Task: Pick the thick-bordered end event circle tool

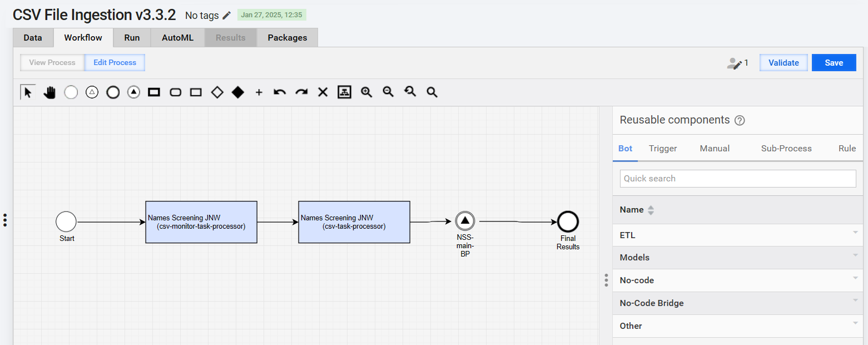Action: (x=113, y=92)
